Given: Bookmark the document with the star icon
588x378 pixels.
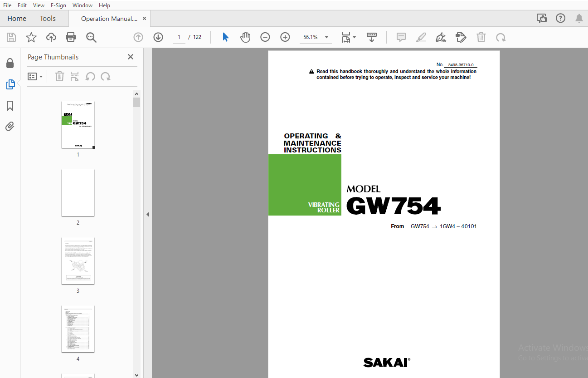Looking at the screenshot, I should [31, 37].
